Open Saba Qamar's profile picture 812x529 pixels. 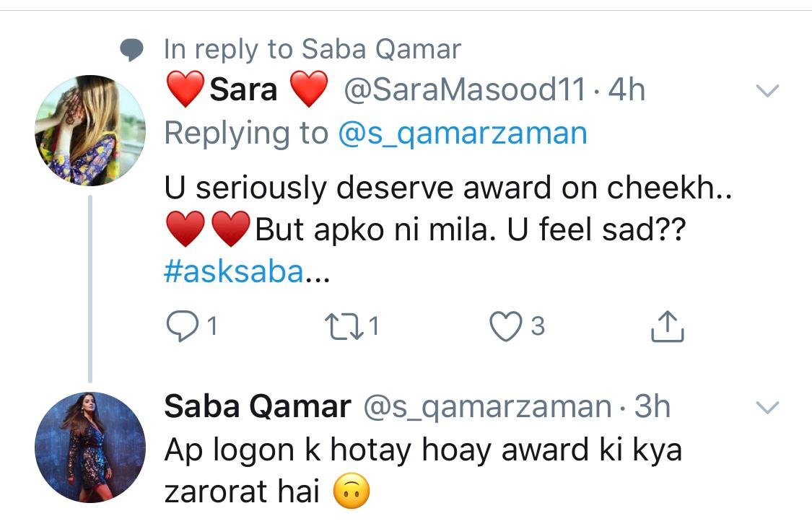coord(90,447)
